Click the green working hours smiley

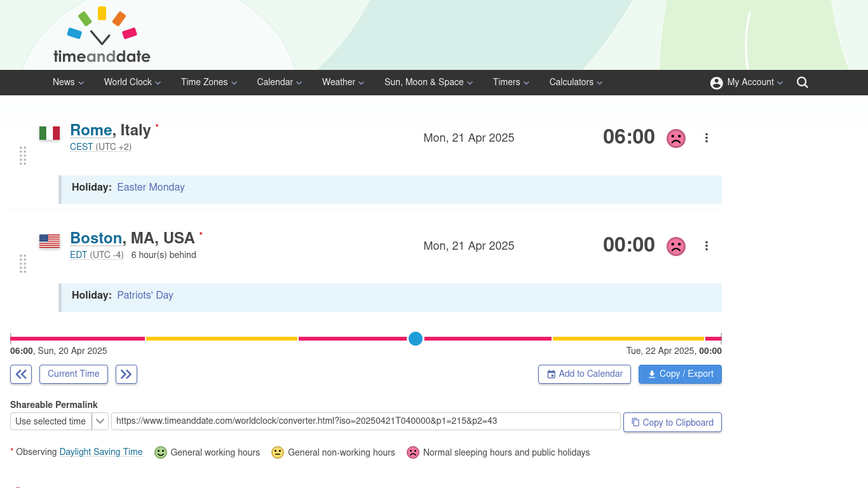point(161,452)
